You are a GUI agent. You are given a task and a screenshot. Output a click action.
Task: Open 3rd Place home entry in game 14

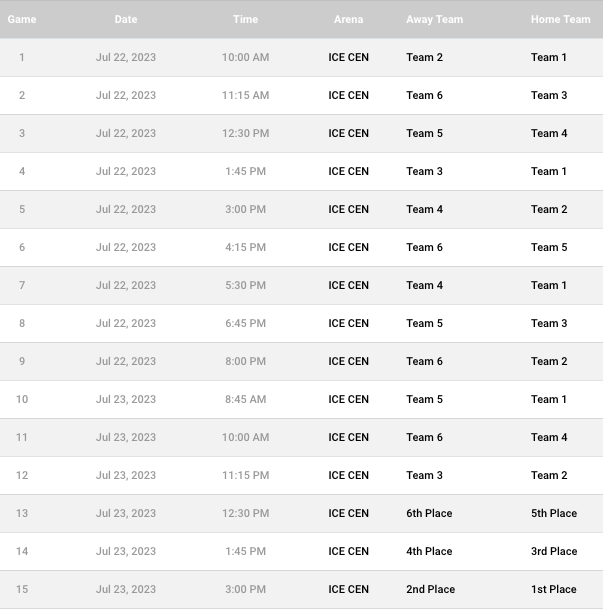pyautogui.click(x=554, y=551)
